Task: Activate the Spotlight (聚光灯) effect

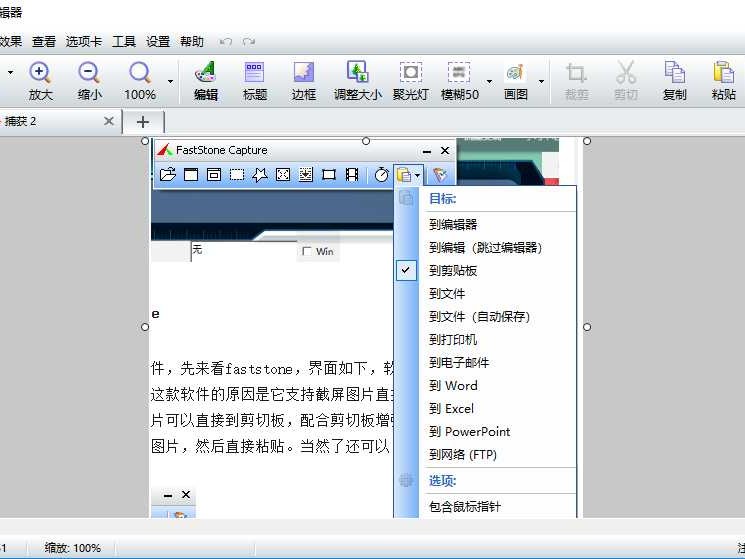Action: click(410, 80)
